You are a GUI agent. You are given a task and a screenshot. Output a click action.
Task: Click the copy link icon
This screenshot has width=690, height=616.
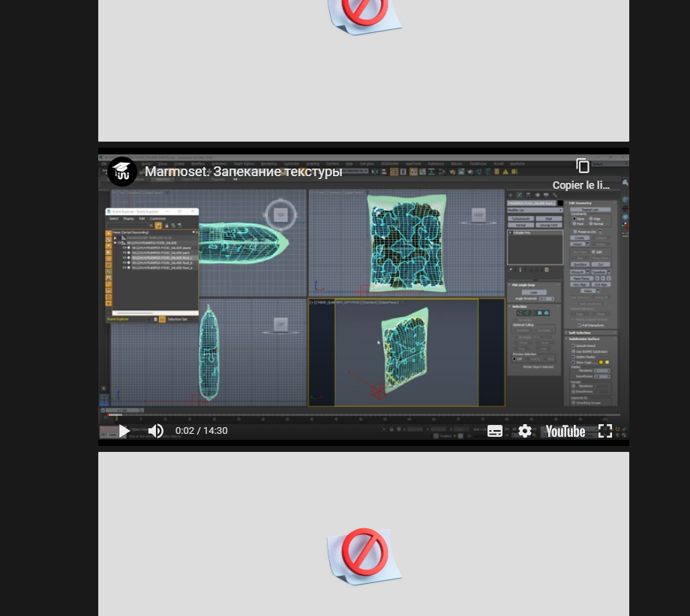pos(582,166)
